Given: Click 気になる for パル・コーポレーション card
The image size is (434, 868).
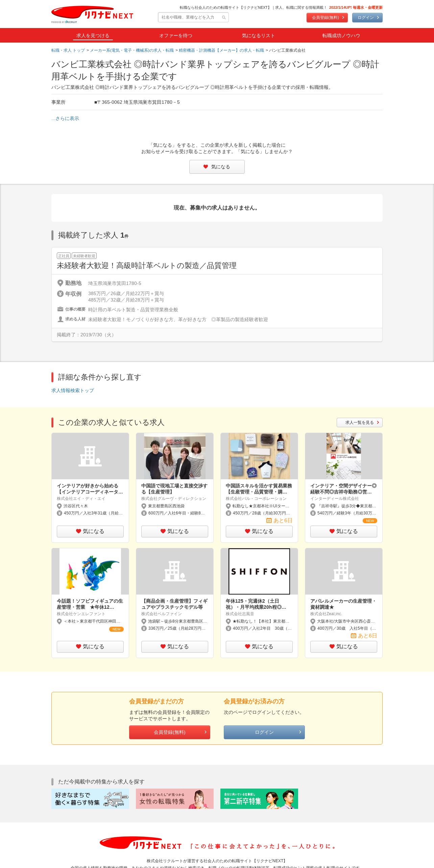Looking at the screenshot, I should pyautogui.click(x=259, y=531).
